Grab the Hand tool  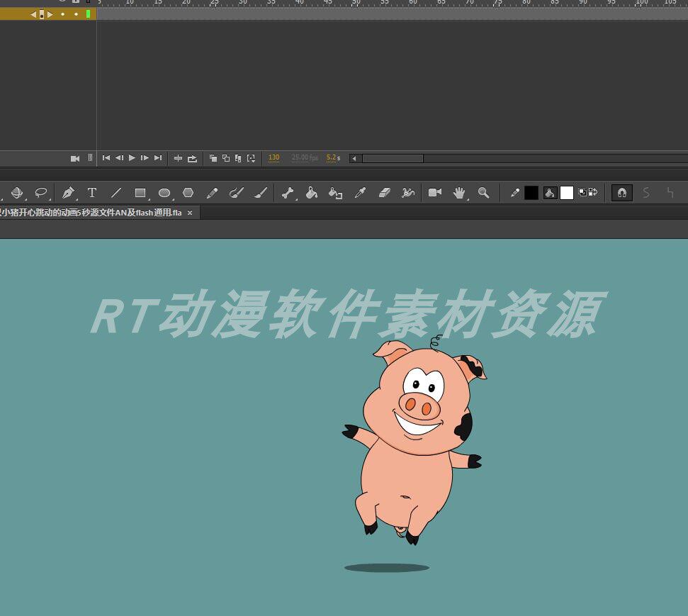coord(458,193)
